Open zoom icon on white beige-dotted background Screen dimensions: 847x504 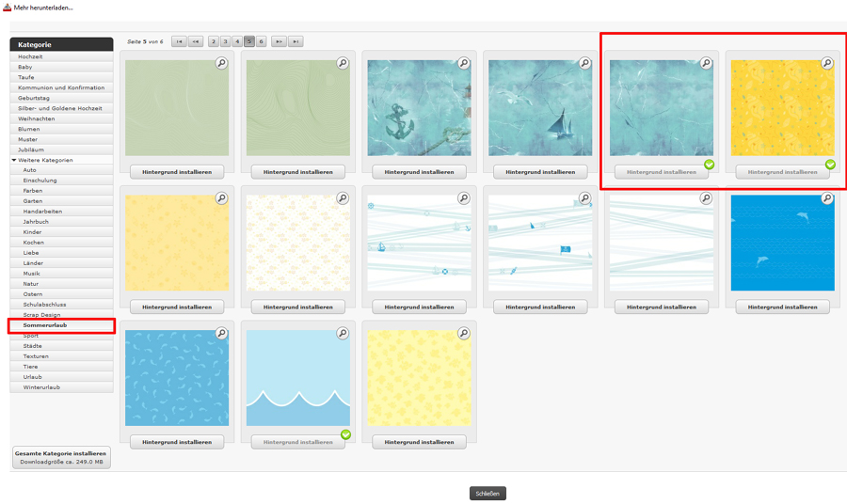click(343, 198)
